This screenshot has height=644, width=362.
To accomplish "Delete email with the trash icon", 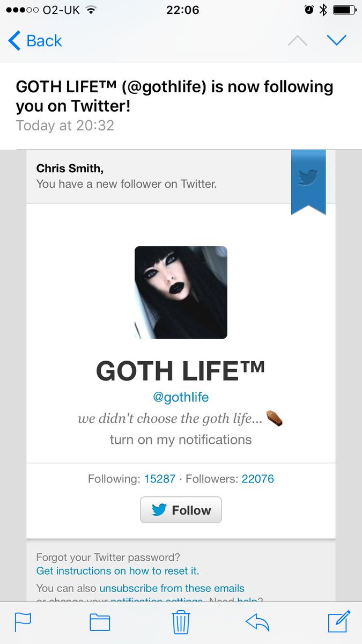I will click(x=180, y=623).
